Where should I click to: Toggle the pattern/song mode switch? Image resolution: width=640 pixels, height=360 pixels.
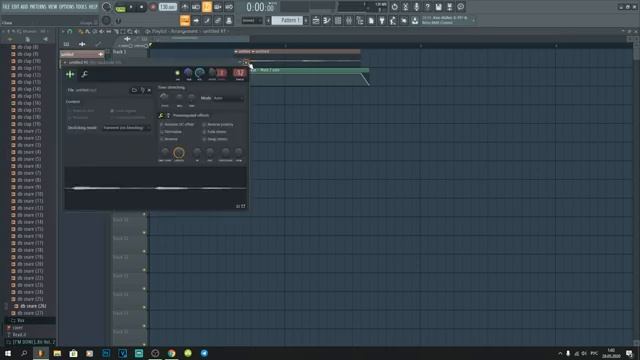(120, 7)
